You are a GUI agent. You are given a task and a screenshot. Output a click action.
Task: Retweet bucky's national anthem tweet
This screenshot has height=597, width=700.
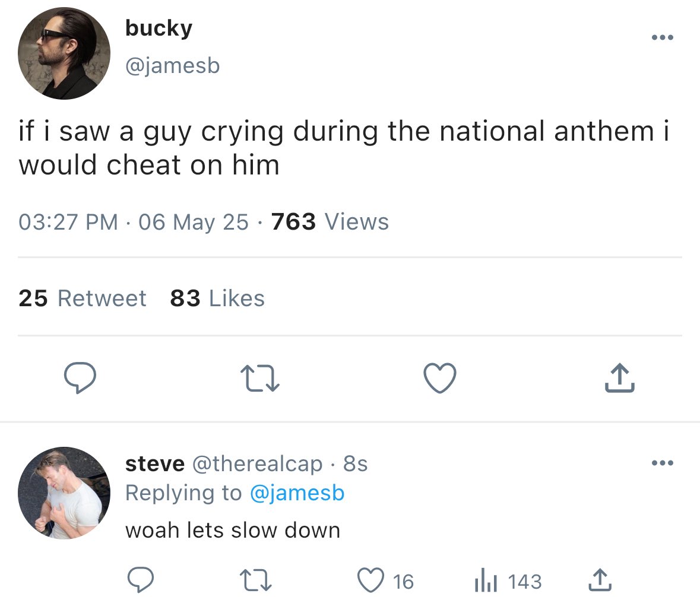tap(260, 379)
